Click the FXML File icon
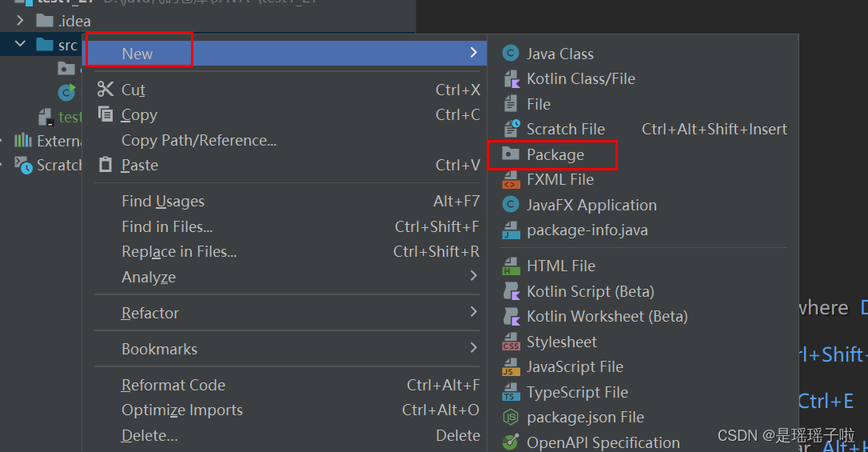868x452 pixels. tap(511, 180)
